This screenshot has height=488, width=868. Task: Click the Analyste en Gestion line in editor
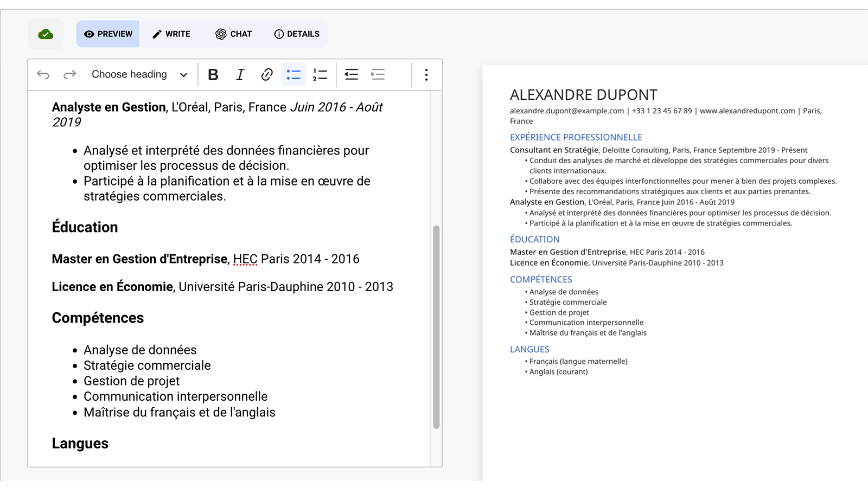point(217,114)
